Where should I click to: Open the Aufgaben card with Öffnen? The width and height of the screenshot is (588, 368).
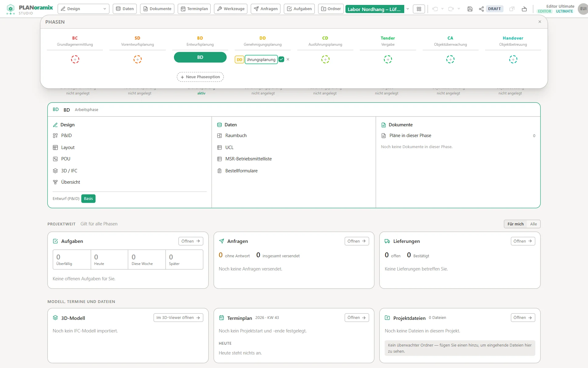click(x=191, y=241)
